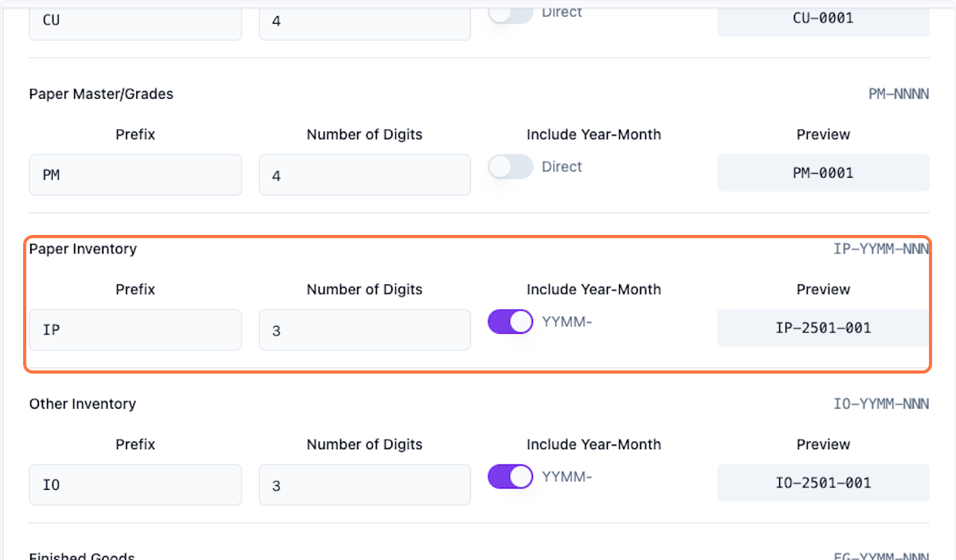Click the Paper Inventory section heading
The width and height of the screenshot is (956, 560).
83,249
